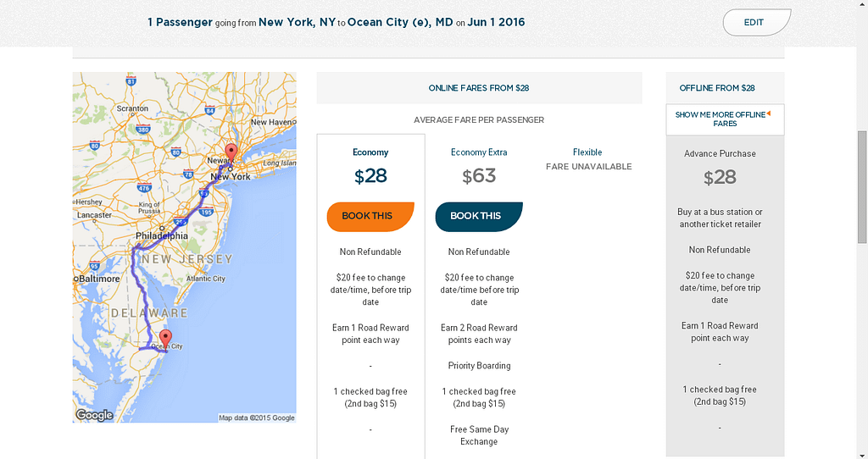The height and width of the screenshot is (459, 868).
Task: Click the purple route line on map
Action: [x=133, y=288]
